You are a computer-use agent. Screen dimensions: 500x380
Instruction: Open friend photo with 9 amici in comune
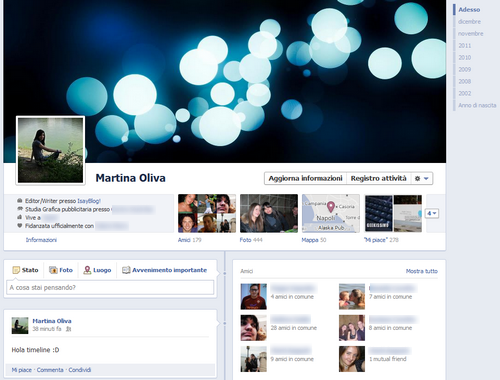click(254, 359)
